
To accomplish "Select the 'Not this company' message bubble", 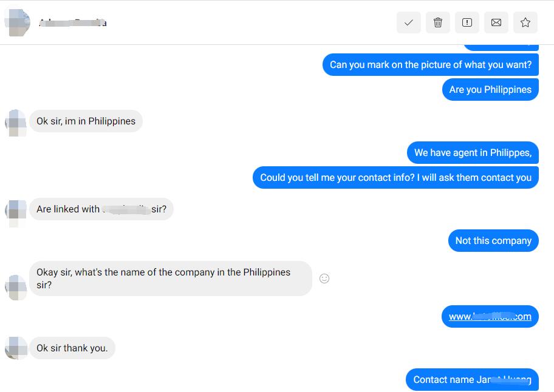I will 493,241.
